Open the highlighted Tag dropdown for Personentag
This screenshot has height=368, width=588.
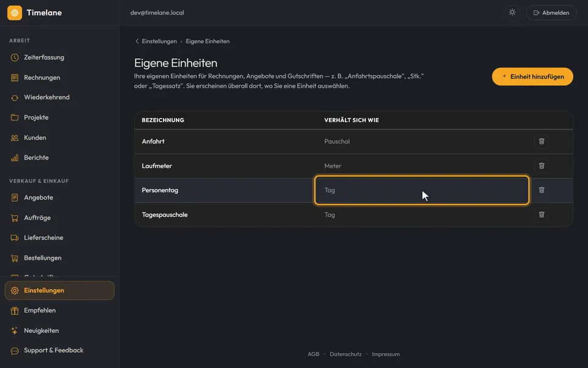422,190
